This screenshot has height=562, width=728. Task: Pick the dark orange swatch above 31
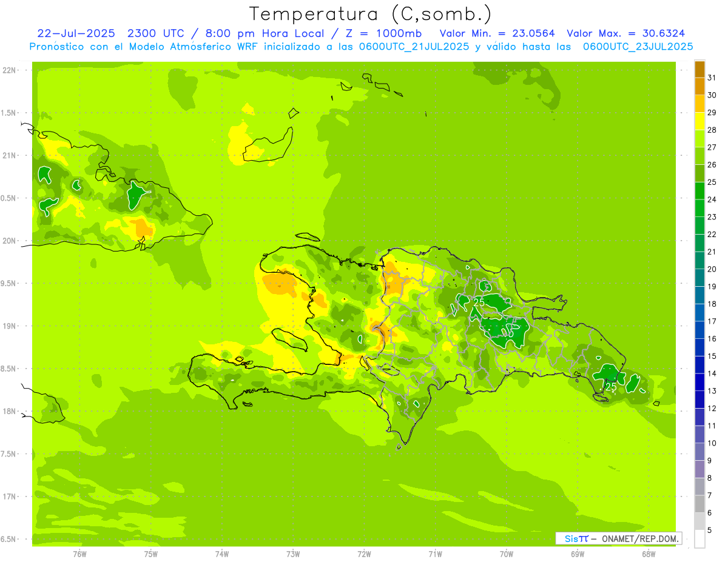click(x=699, y=69)
